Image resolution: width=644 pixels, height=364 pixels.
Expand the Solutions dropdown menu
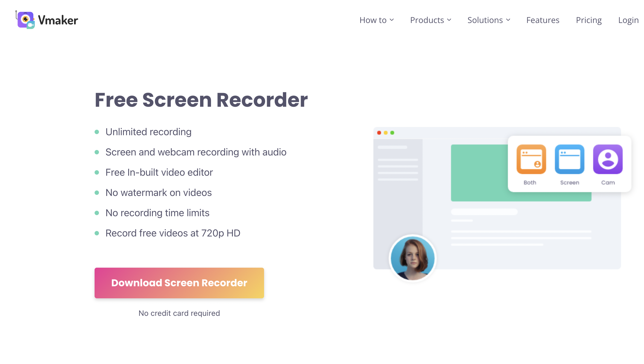tap(488, 20)
